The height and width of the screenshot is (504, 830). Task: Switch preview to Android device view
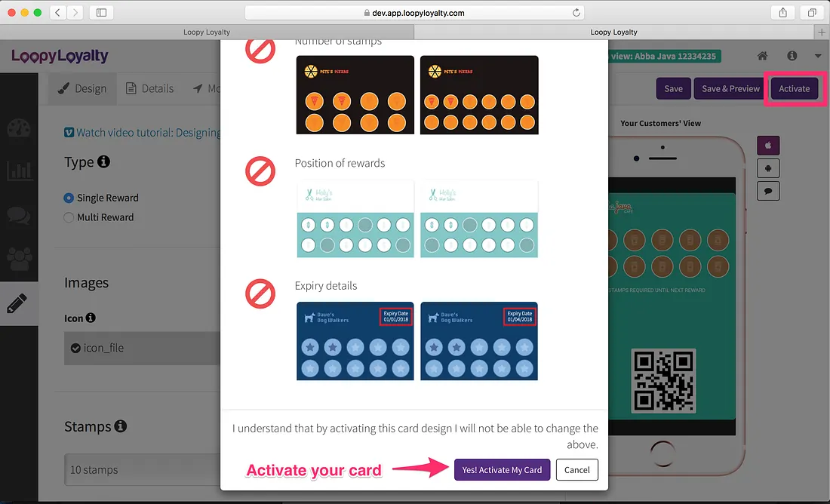pyautogui.click(x=768, y=168)
